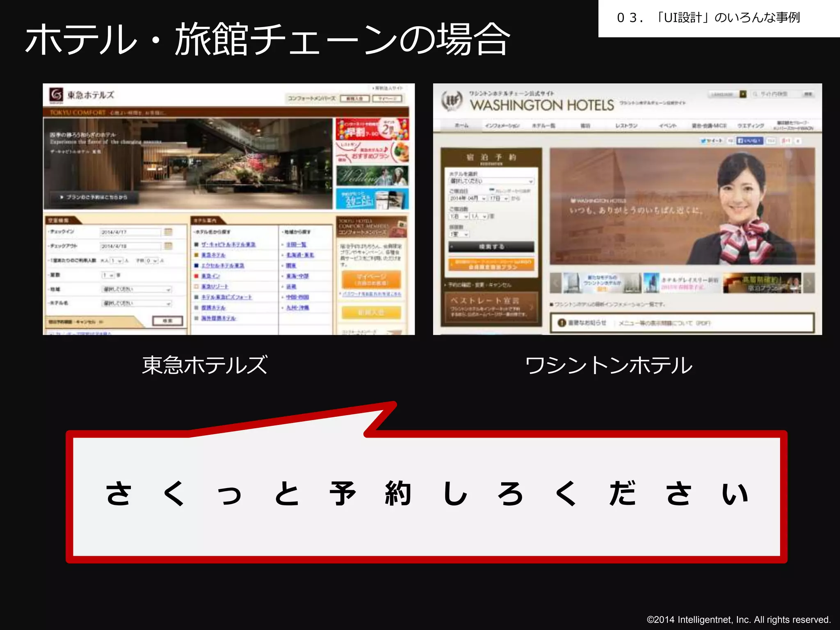Open the 全国一覧 region link

tap(296, 244)
